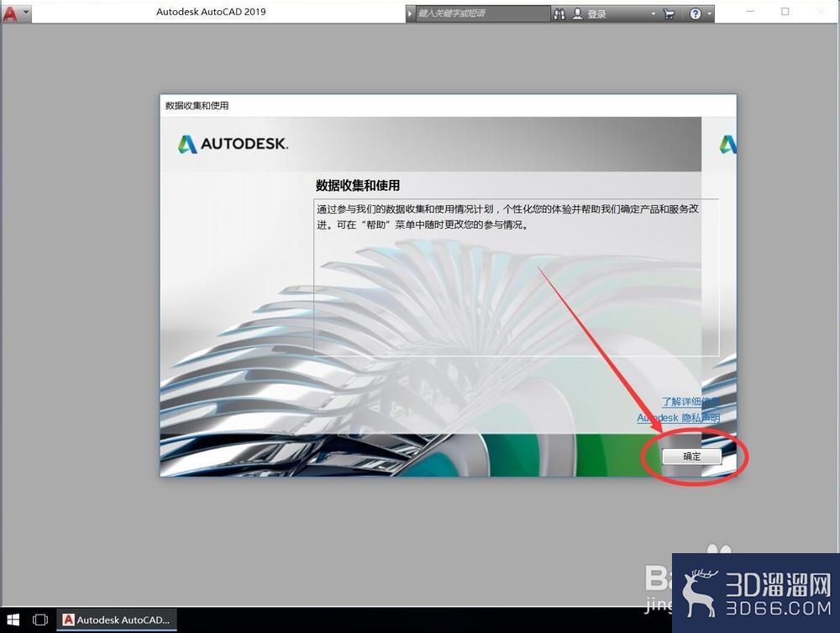Maximize the AutoCAD window
The width and height of the screenshot is (840, 633).
[785, 11]
